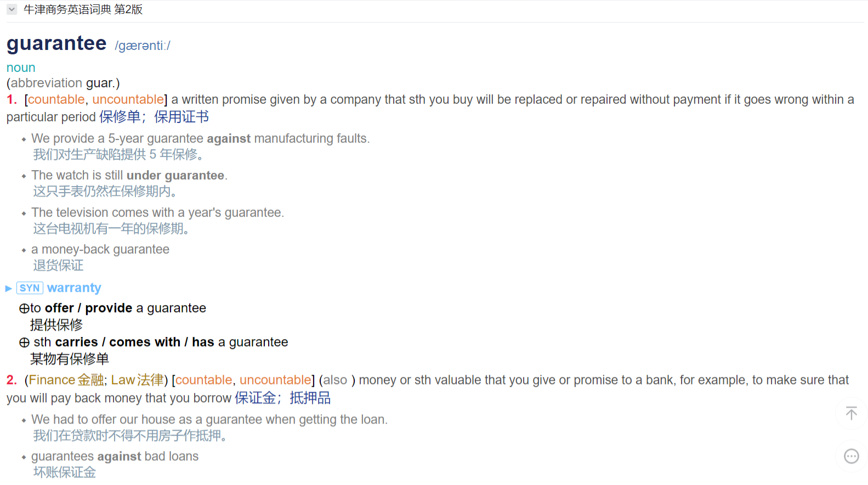The image size is (868, 485).
Task: Click the dictionary title '牛津商务英语词典 第2版'
Action: 83,9
